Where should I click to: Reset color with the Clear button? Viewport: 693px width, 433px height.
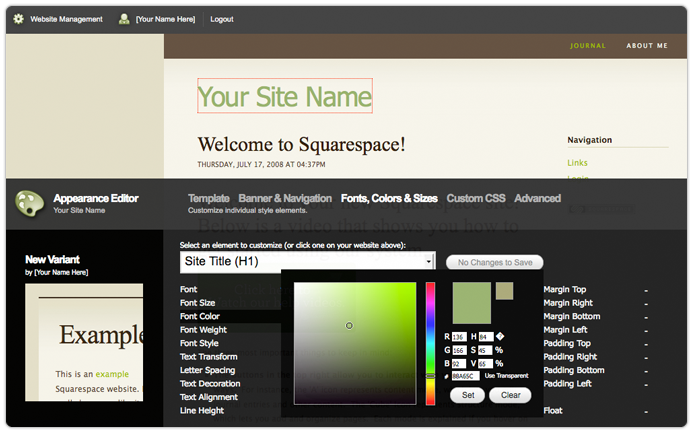(510, 395)
